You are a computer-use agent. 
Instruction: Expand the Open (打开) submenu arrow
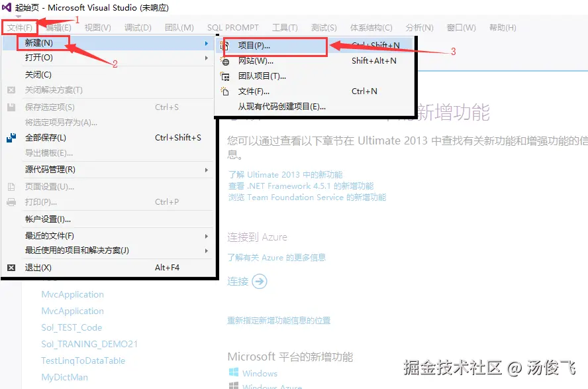206,58
